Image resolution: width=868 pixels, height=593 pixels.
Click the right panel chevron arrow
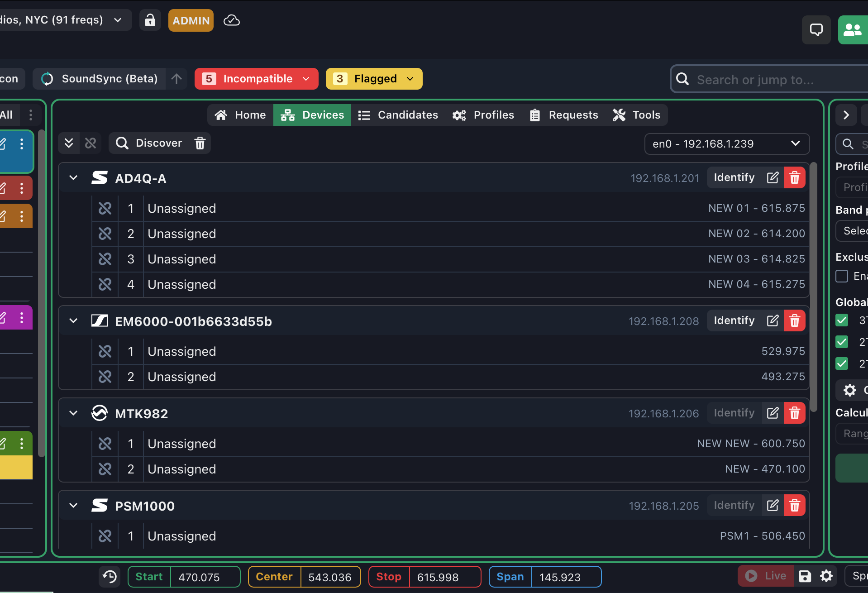[x=846, y=115]
